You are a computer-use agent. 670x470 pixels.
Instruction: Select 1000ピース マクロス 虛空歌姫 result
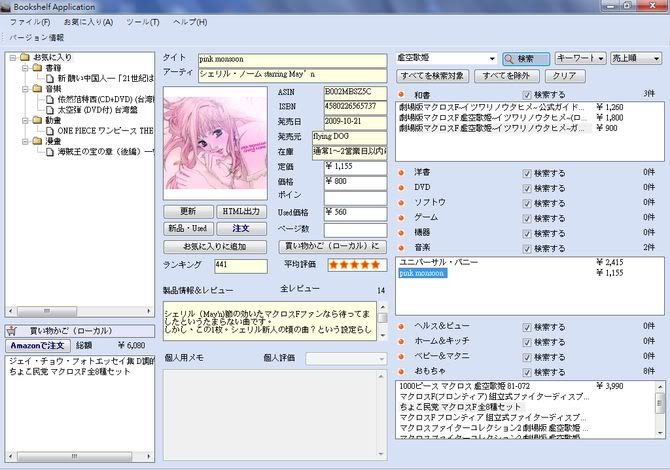[x=464, y=386]
